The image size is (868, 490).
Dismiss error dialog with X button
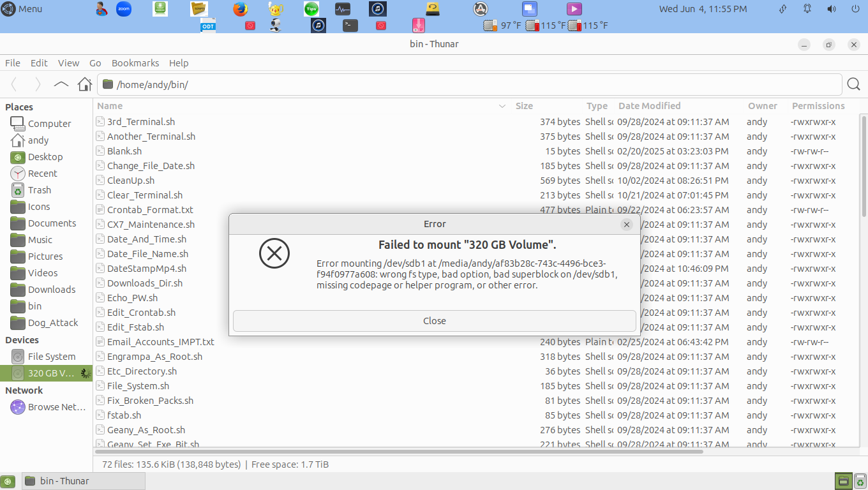[627, 225]
